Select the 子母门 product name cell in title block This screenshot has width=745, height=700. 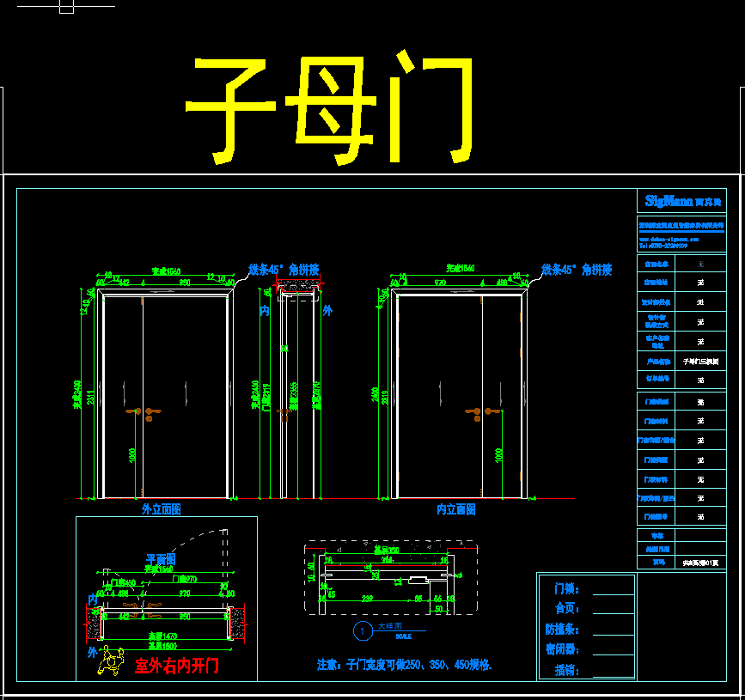coord(701,362)
